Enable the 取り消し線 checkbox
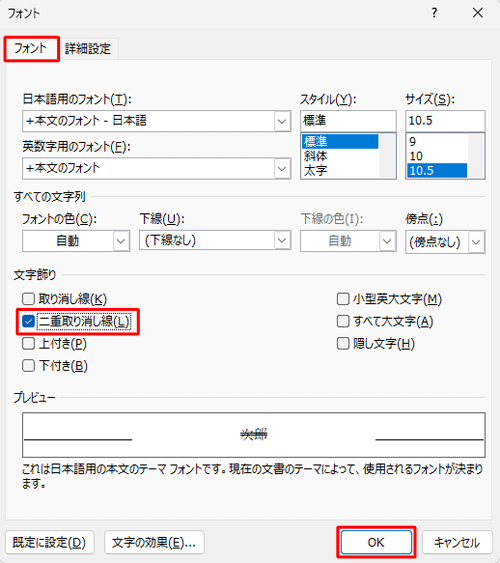The width and height of the screenshot is (500, 563). [28, 299]
